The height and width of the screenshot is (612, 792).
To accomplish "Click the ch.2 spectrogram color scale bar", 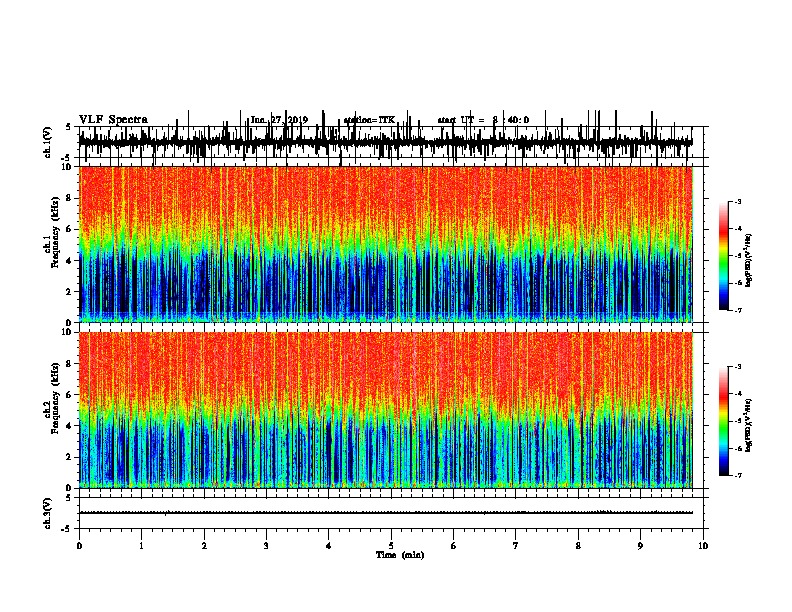I will click(x=723, y=421).
